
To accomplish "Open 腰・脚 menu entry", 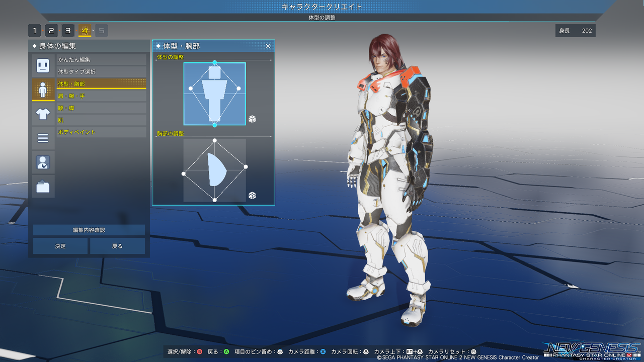I will pos(101,108).
